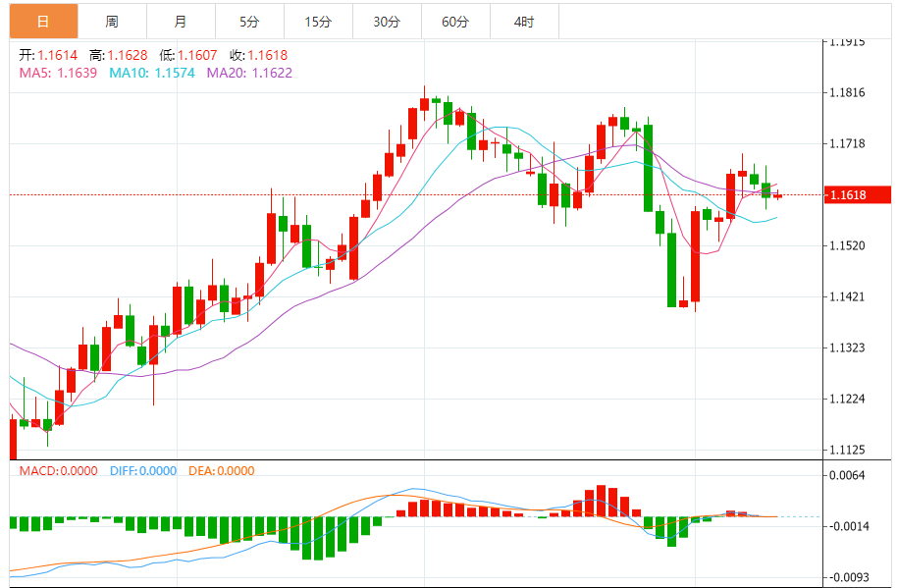Viewport: 897px width, 588px height.
Task: Click the 1.1323 price axis label
Action: (x=847, y=347)
